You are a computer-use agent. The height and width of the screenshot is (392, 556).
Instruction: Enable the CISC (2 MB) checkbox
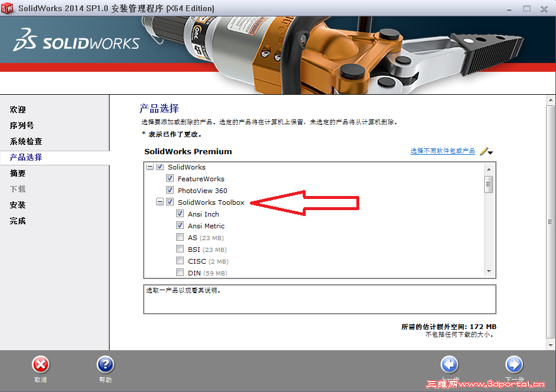(180, 261)
